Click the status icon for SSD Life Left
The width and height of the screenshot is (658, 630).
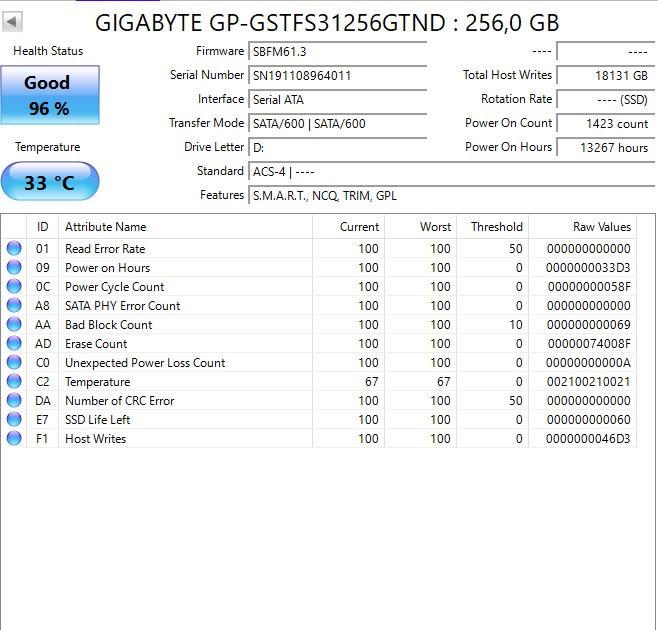click(x=14, y=419)
